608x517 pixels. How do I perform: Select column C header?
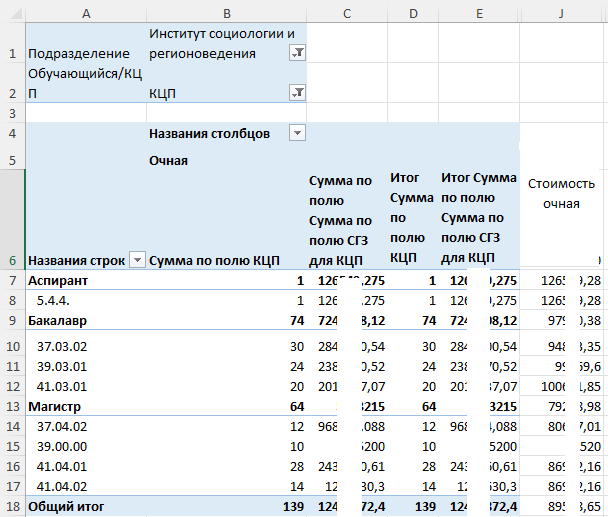click(347, 13)
